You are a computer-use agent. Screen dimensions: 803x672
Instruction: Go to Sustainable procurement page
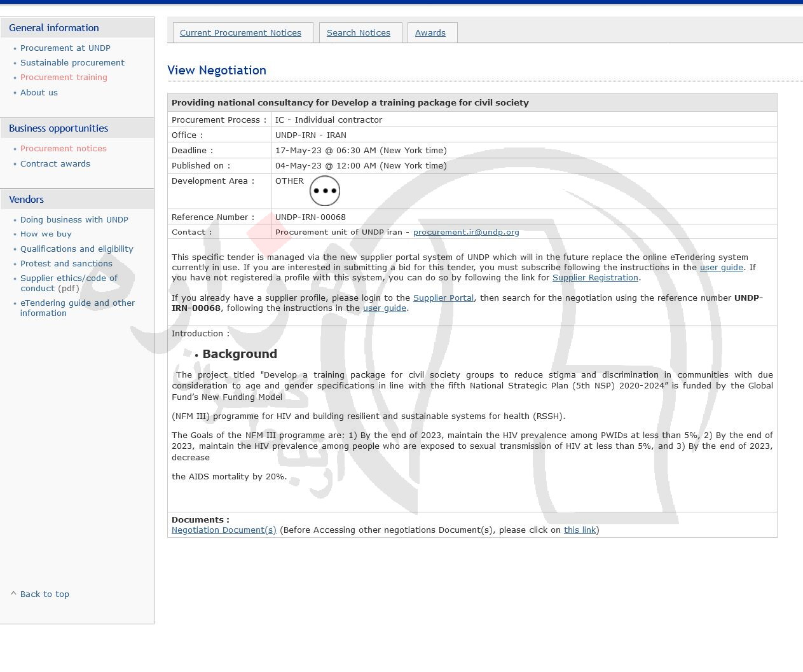coord(72,63)
